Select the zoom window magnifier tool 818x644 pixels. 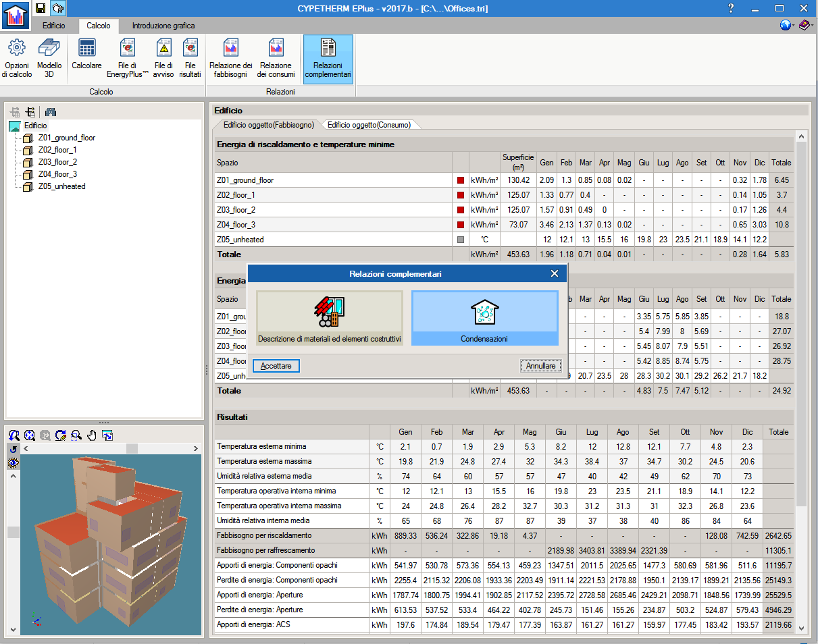(76, 435)
